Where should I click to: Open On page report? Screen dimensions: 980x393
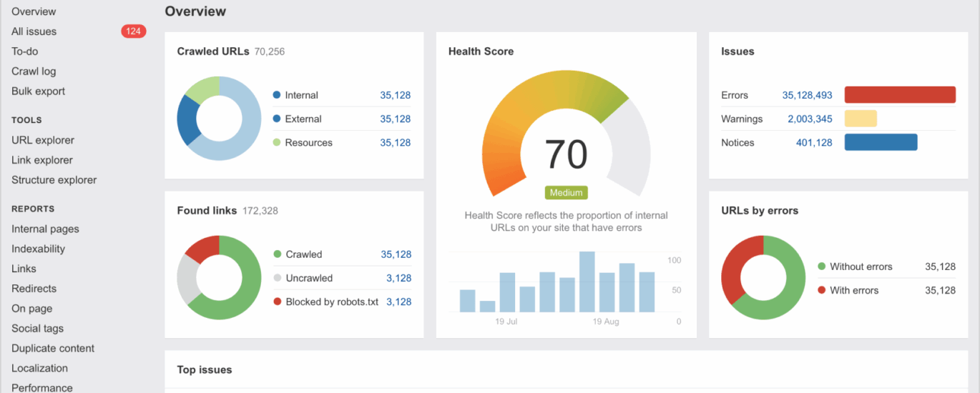pos(31,309)
